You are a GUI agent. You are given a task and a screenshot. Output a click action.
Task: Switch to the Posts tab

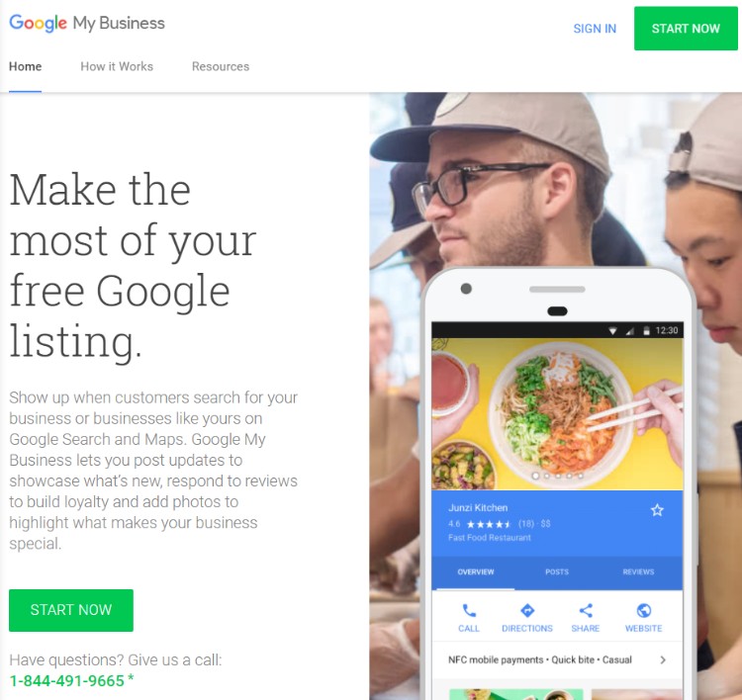tap(557, 571)
